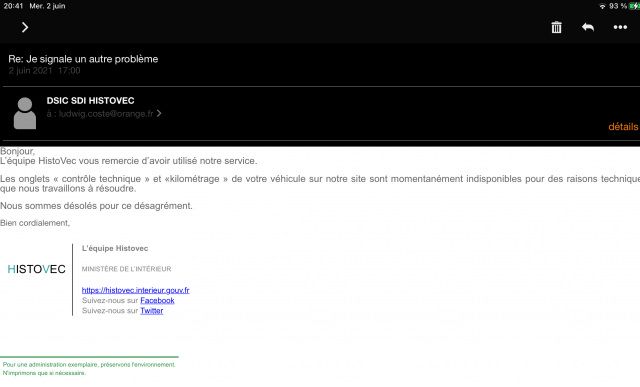Tap 'L'équipe Histovec' signature text
Image resolution: width=640 pixels, height=387 pixels.
(115, 248)
